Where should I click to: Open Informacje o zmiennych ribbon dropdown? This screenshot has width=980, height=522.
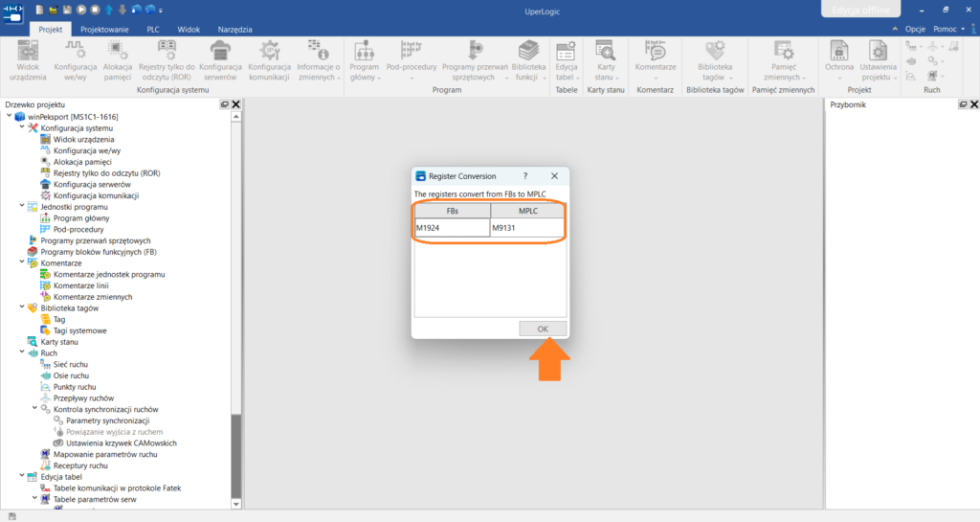coord(318,60)
